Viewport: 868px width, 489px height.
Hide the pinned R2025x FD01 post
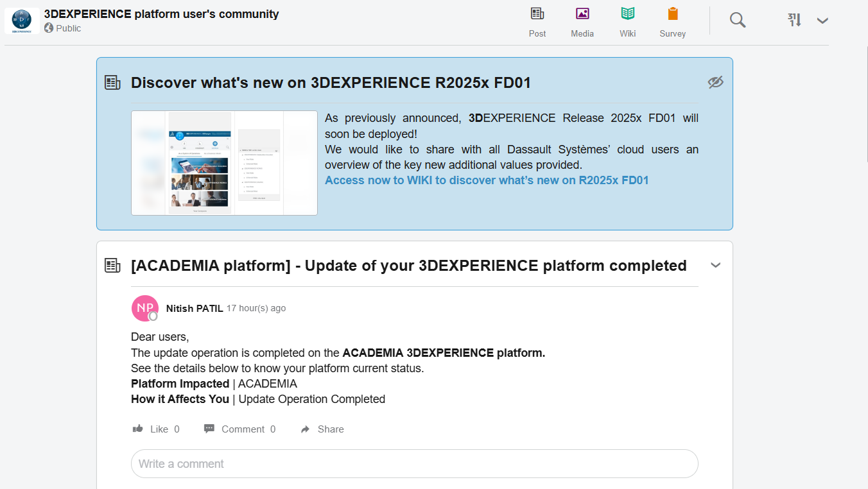click(715, 82)
